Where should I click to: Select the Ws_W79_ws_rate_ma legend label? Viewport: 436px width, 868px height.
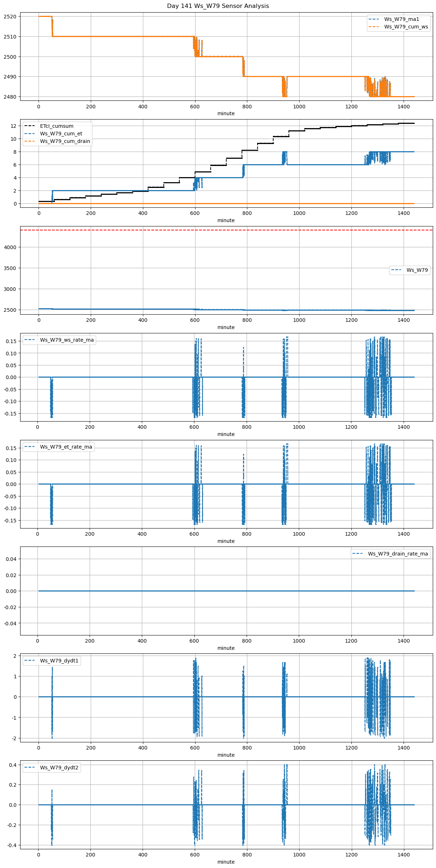point(67,340)
